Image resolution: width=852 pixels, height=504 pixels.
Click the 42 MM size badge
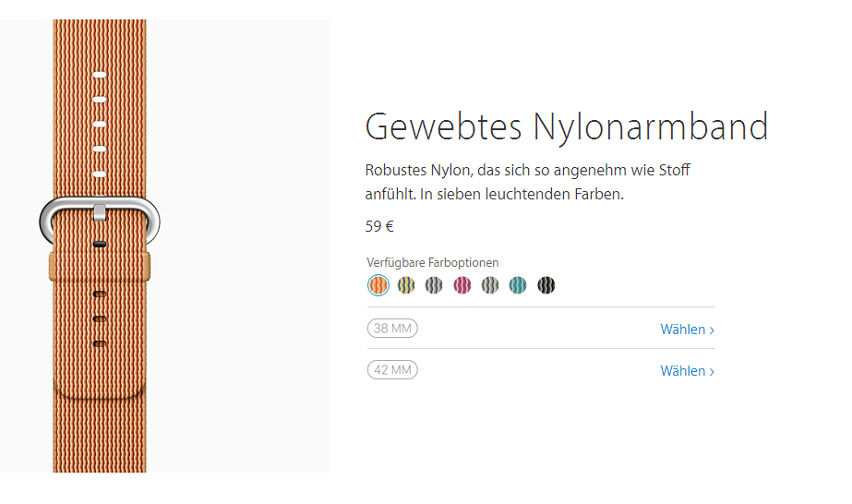pyautogui.click(x=392, y=370)
